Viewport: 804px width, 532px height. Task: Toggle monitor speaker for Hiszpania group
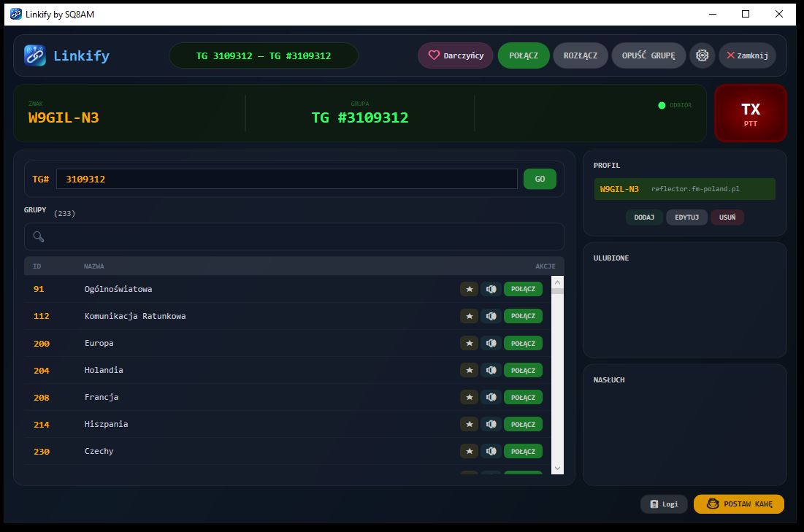coord(491,424)
